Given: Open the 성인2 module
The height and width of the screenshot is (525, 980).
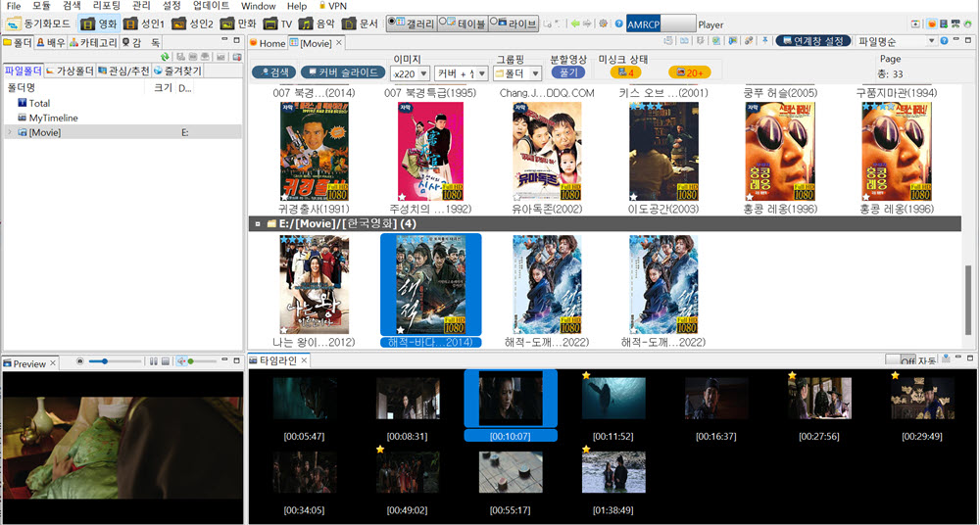Looking at the screenshot, I should coord(192,24).
